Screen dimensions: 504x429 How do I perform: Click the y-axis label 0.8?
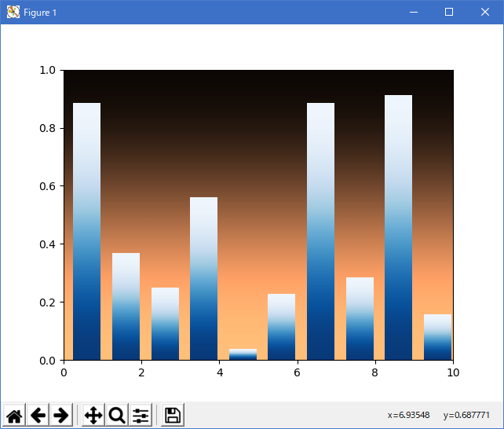coord(47,128)
